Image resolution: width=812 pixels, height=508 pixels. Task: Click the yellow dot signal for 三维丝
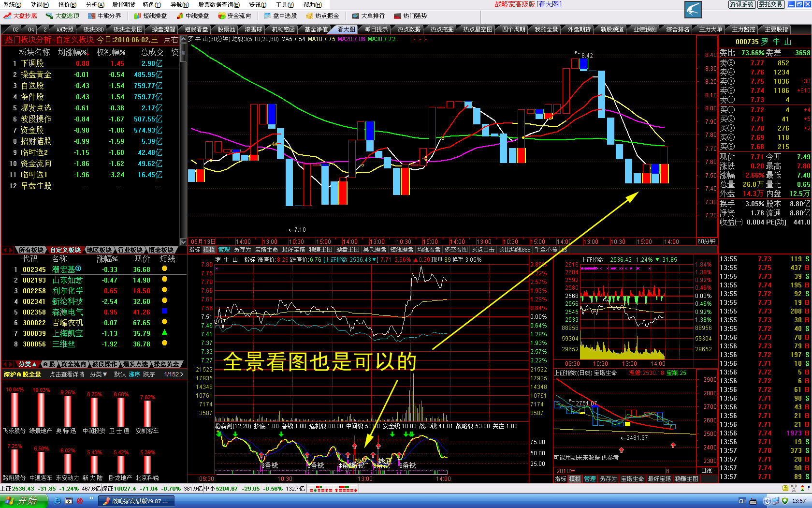click(x=164, y=343)
